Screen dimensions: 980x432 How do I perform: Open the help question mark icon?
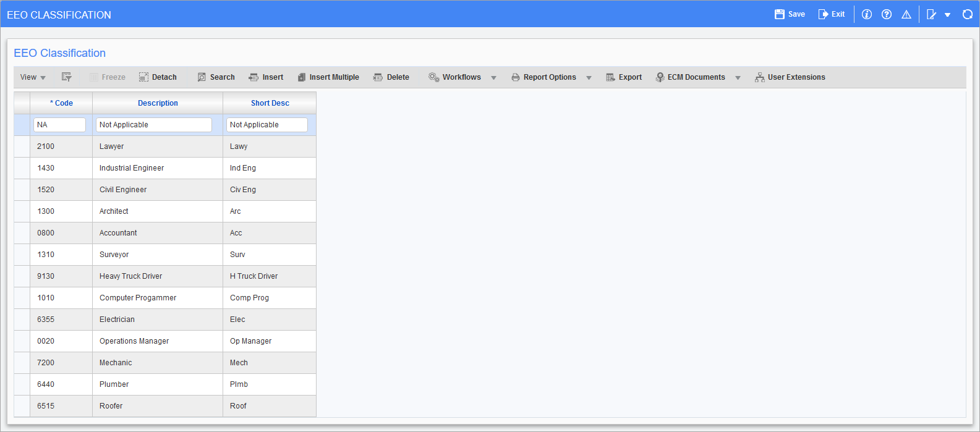tap(887, 14)
